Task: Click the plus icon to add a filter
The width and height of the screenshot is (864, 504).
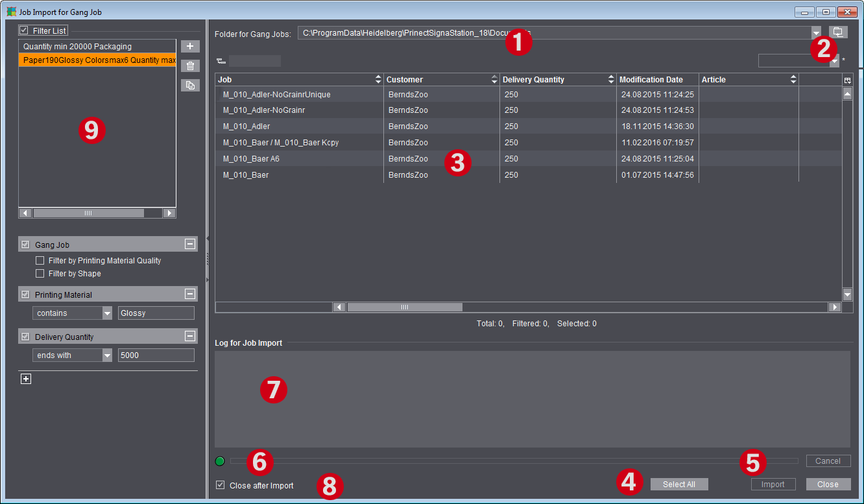Action: pos(190,47)
